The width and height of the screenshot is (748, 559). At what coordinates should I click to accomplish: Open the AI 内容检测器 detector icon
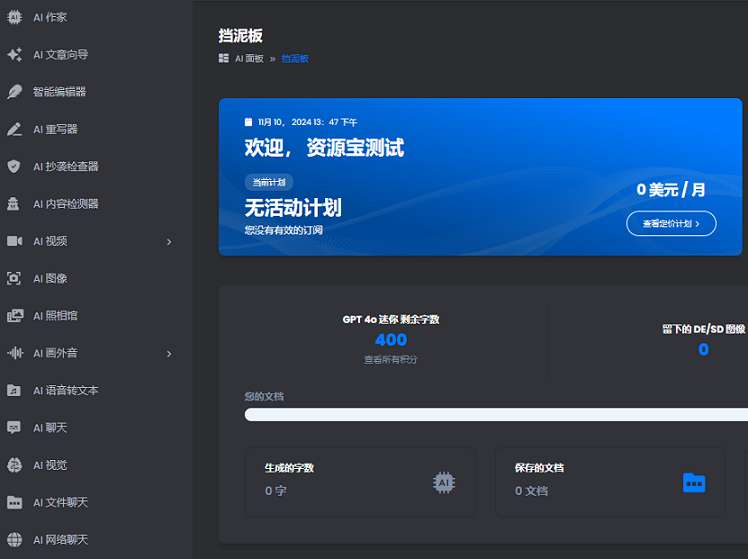click(x=13, y=204)
